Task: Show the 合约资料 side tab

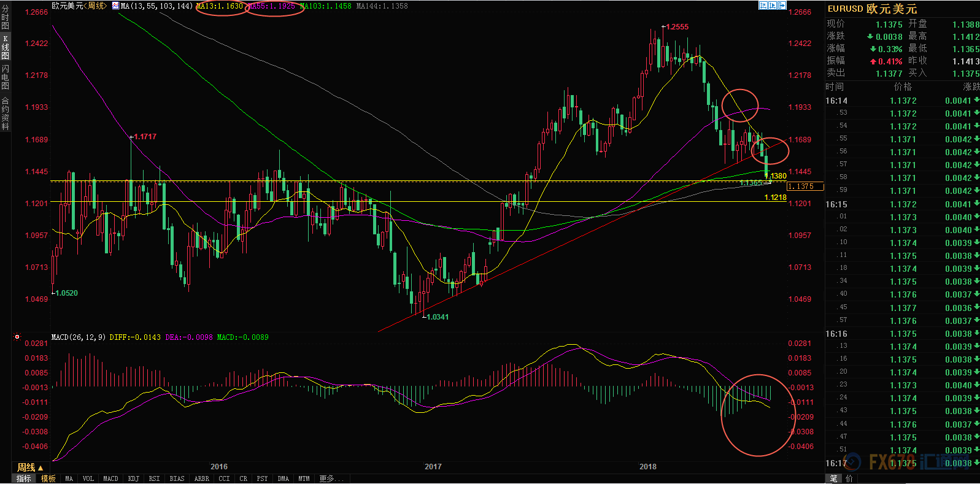Action: coord(6,113)
